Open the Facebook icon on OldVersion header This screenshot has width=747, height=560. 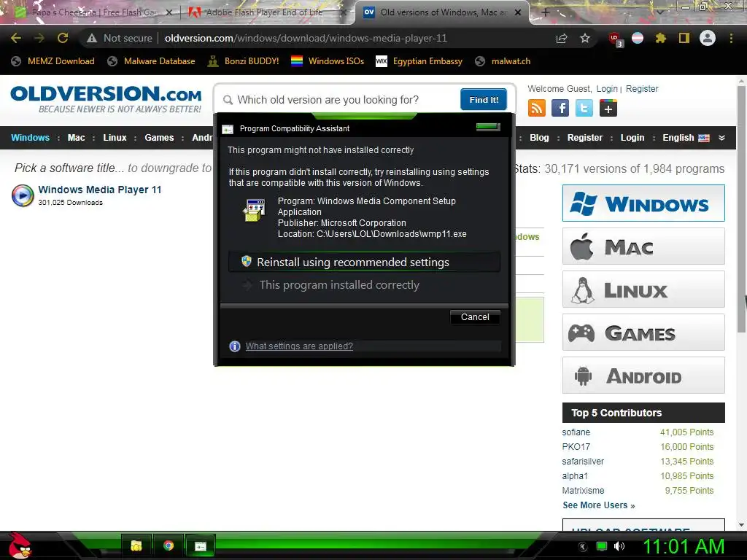pyautogui.click(x=560, y=108)
